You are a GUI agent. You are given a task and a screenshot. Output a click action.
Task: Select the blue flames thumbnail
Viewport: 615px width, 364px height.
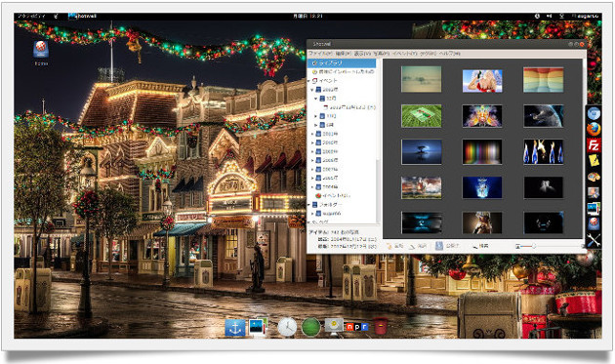coord(543,152)
